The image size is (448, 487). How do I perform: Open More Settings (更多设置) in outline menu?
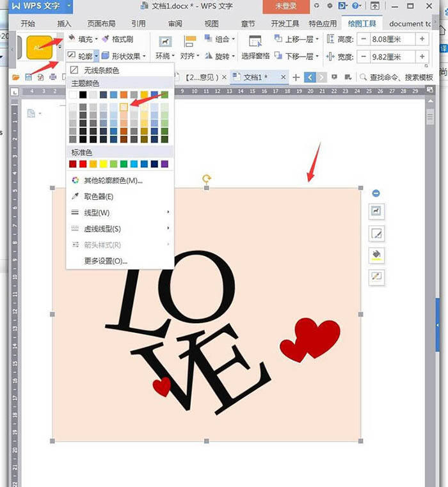tap(106, 260)
